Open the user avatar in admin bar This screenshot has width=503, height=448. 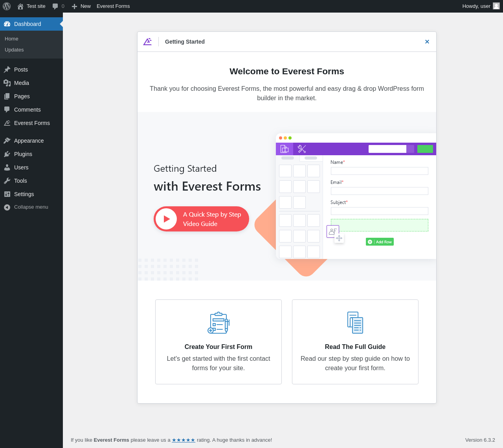pyautogui.click(x=496, y=6)
